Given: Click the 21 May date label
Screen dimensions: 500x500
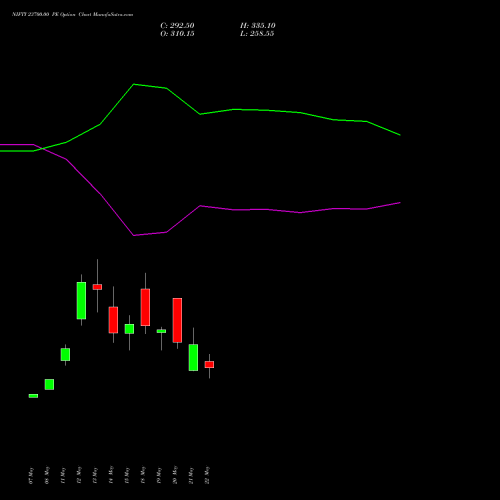Looking at the screenshot, I should pos(191,475).
